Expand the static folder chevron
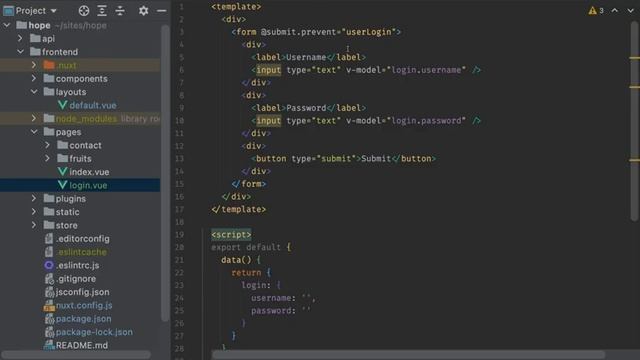The image size is (640, 360). [x=34, y=212]
